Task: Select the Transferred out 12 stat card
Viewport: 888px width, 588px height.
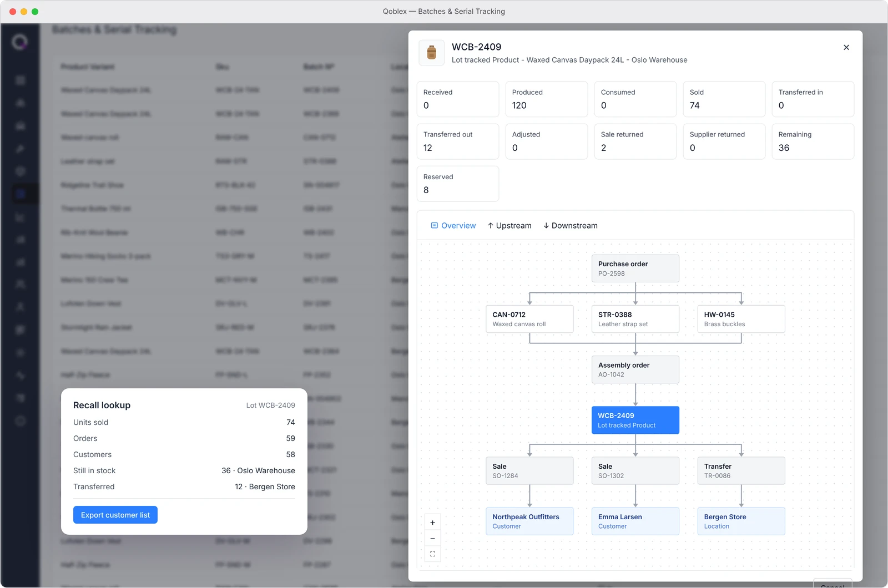Action: pos(458,141)
